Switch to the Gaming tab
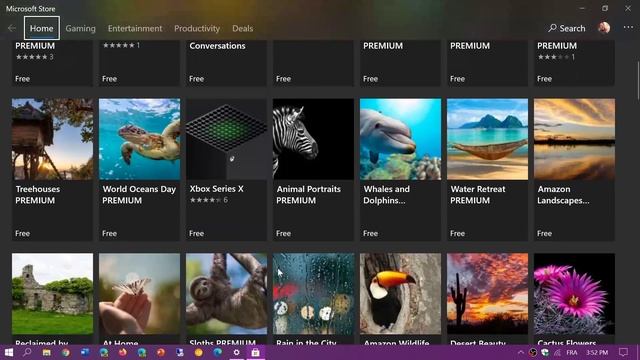Screen dimensions: 640x360 pyautogui.click(x=80, y=28)
